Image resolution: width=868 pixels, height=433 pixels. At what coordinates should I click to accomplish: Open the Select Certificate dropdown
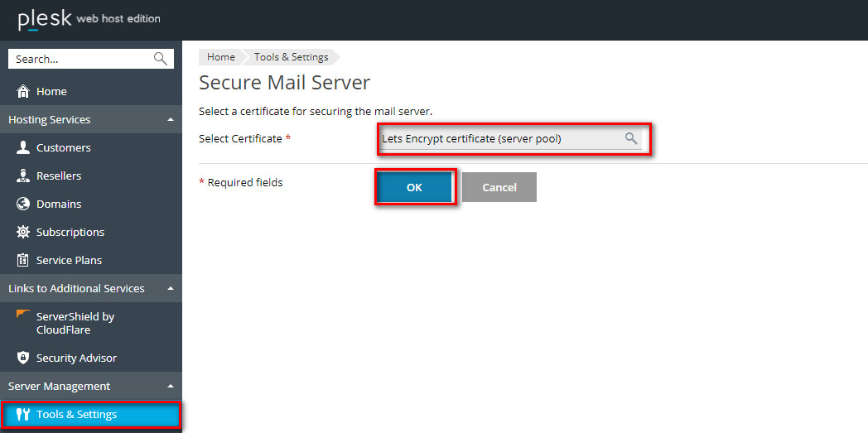tap(511, 139)
